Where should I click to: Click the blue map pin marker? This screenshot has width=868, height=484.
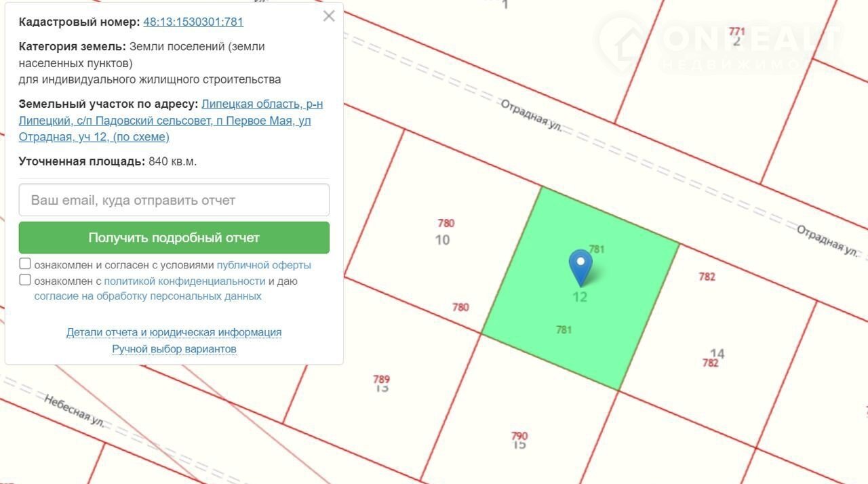point(580,266)
